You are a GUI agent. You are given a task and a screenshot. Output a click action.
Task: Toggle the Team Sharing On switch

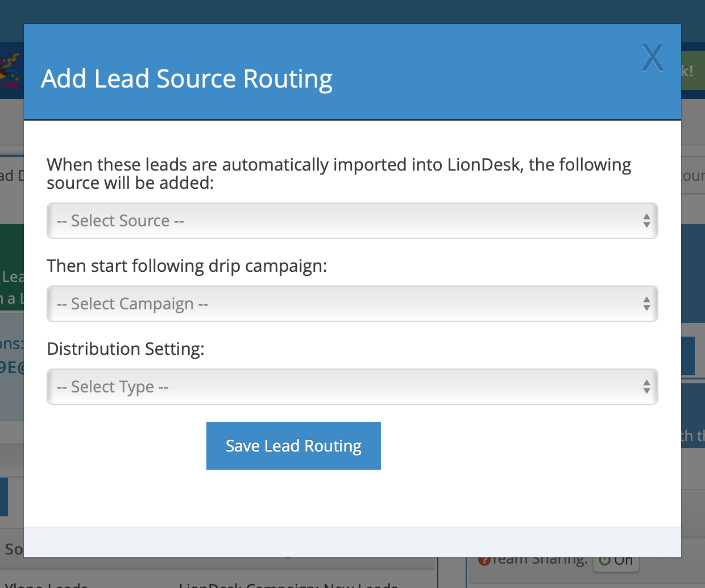pos(616,562)
